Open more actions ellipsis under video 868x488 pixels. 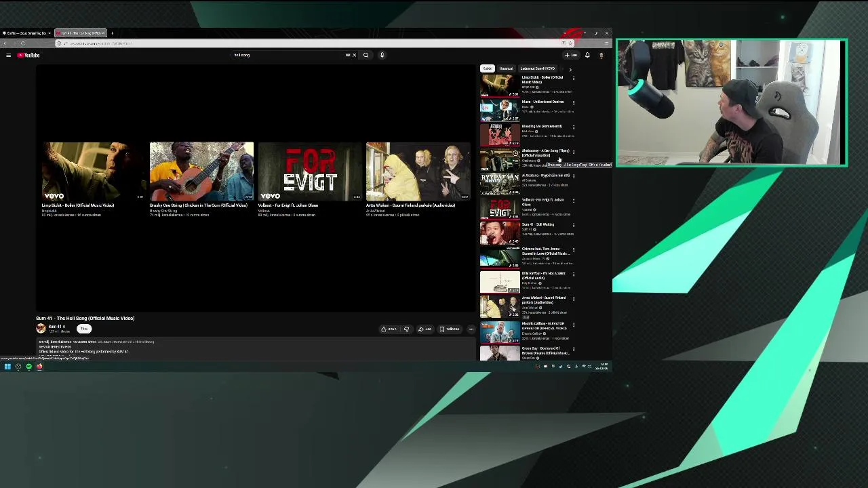tap(471, 329)
